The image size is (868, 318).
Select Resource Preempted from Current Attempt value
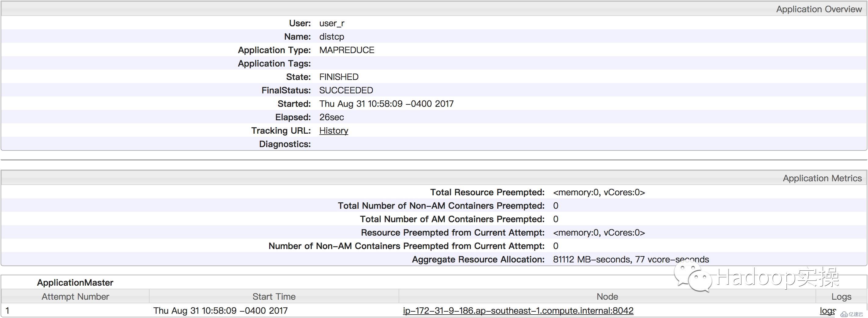click(599, 233)
